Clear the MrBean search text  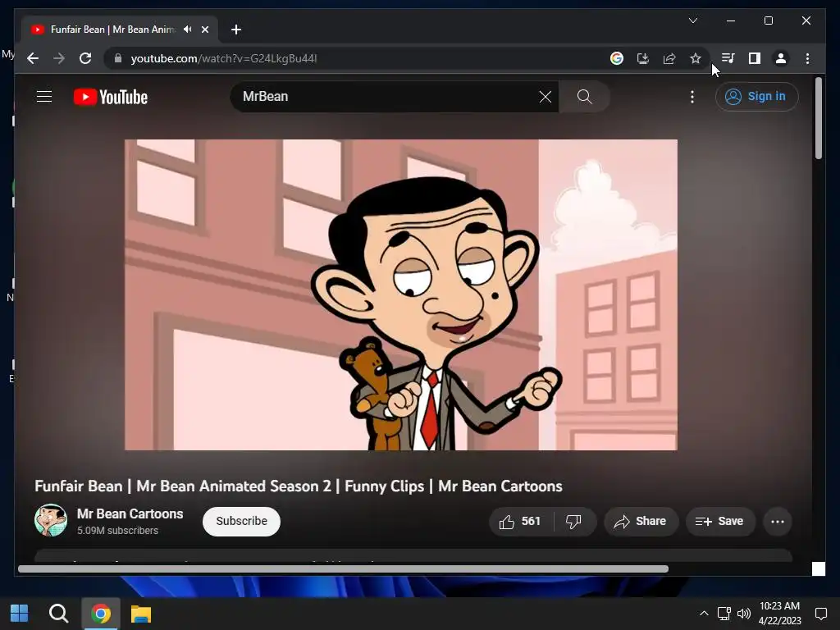pyautogui.click(x=546, y=97)
